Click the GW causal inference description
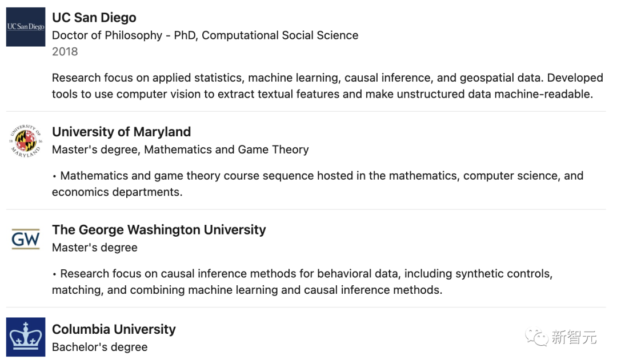 click(x=303, y=282)
